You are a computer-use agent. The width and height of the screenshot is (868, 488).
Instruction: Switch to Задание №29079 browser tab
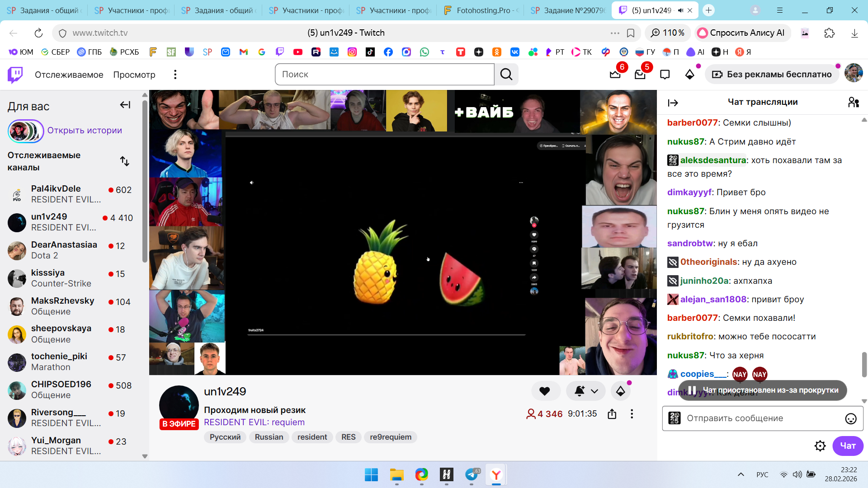[567, 10]
